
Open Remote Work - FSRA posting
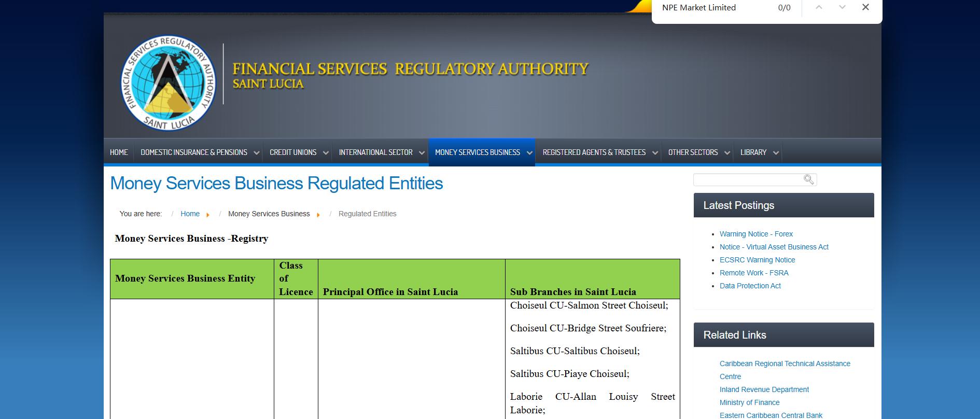754,273
